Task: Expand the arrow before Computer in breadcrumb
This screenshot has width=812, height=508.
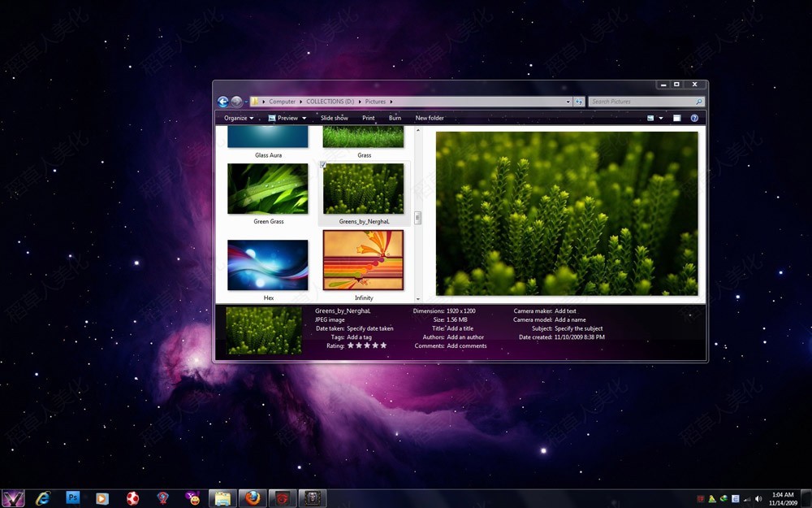Action: click(264, 102)
